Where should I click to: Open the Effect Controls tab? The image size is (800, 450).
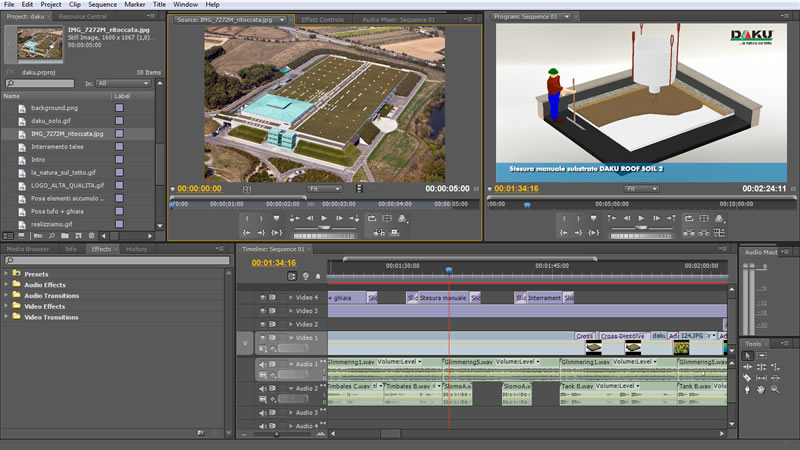pos(322,19)
